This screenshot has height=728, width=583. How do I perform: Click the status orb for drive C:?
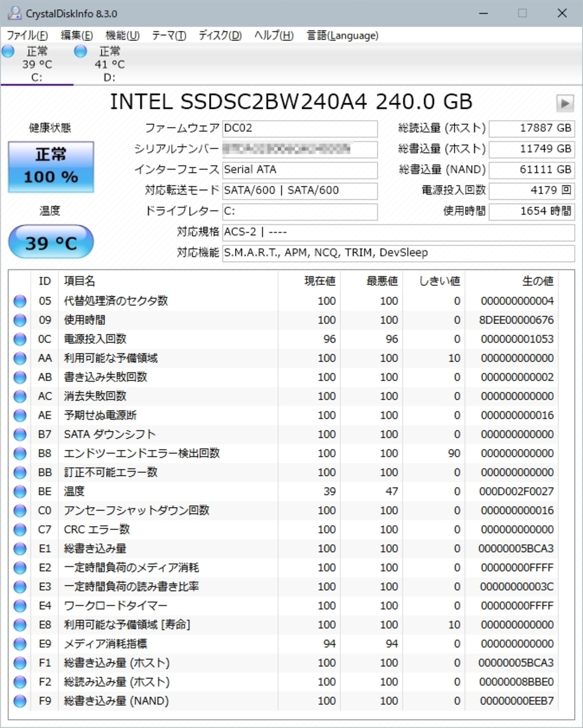point(9,52)
